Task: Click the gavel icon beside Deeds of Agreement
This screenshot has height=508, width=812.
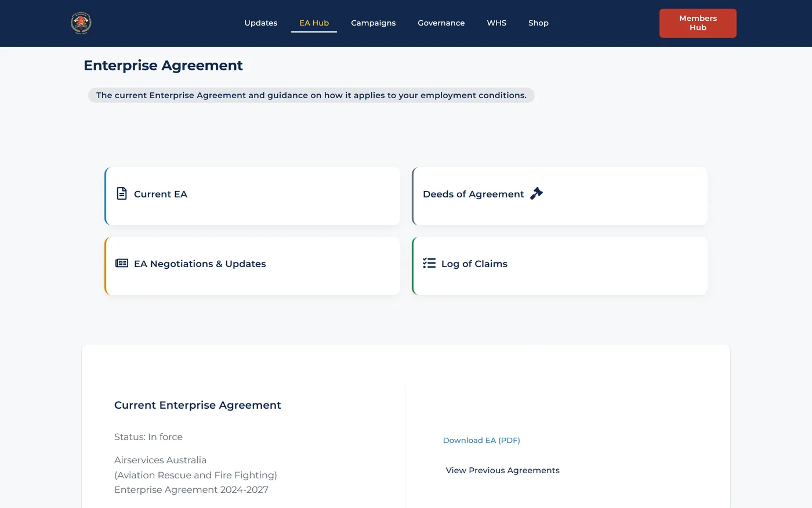Action: pyautogui.click(x=536, y=193)
